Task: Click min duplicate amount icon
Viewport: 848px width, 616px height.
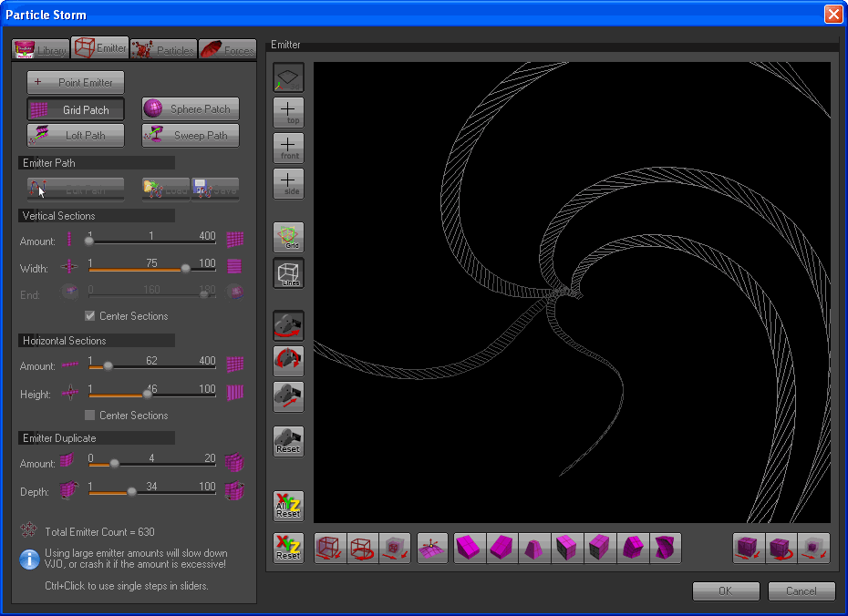Action: [67, 460]
